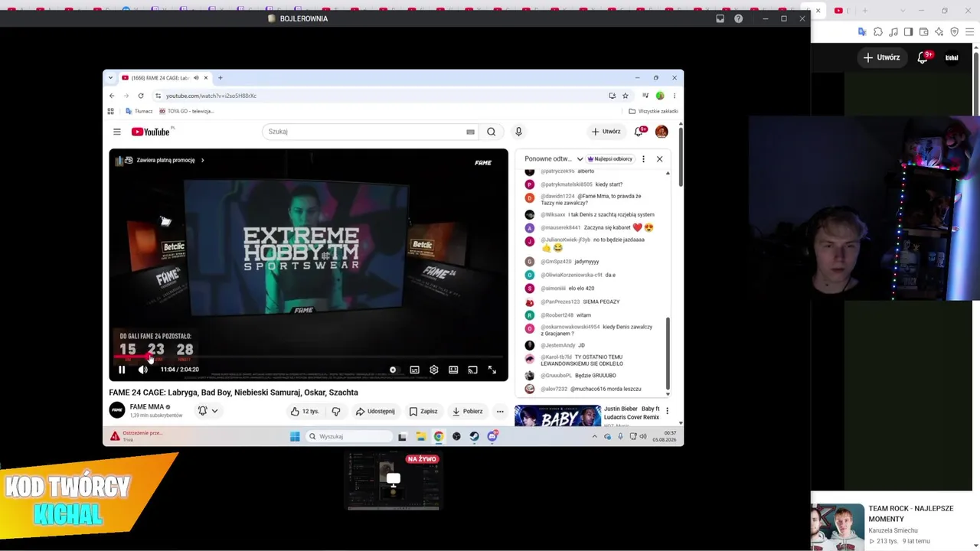Screen dimensions: 980x551
Task: Open the YouTube guide hamburger menu
Action: click(x=117, y=132)
